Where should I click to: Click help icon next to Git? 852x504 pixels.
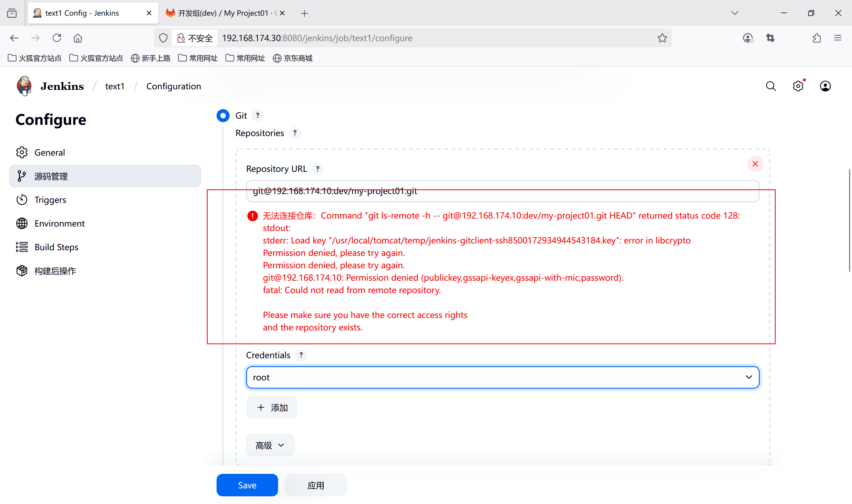click(x=258, y=115)
